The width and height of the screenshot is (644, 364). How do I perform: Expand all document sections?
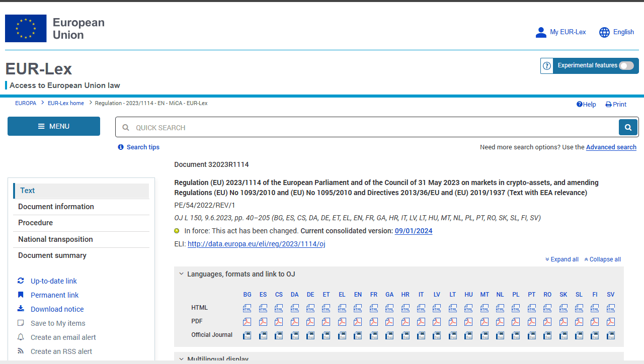(562, 259)
